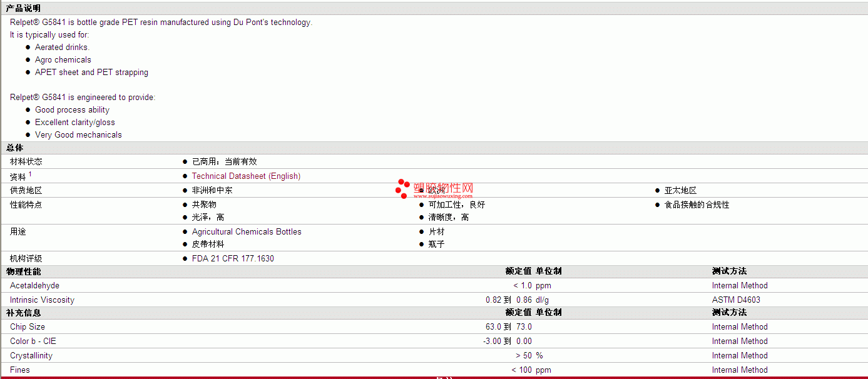Click the 清晰度，高 feature entry

(x=449, y=218)
